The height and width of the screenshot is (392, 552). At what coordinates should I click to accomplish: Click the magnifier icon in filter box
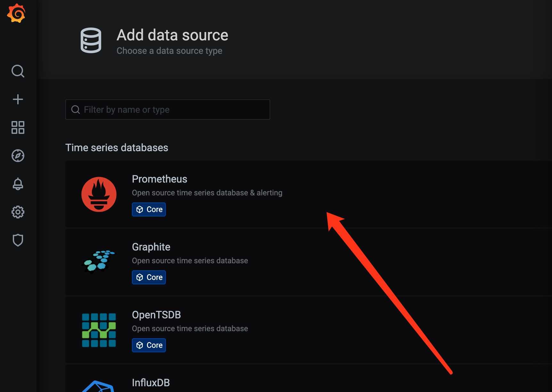76,110
